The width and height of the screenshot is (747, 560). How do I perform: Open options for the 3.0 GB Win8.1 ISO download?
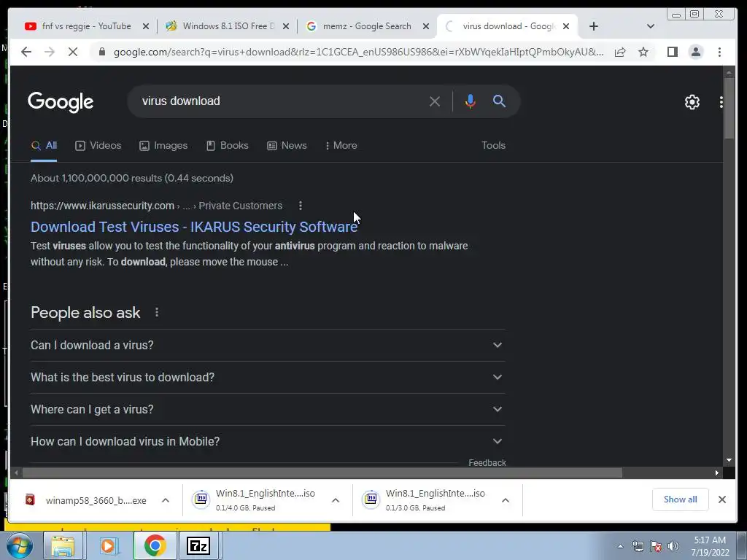(506, 500)
